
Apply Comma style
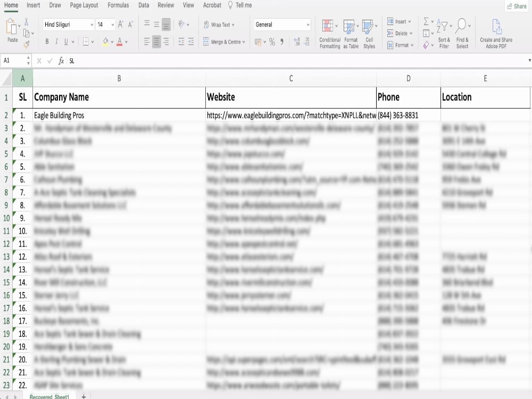pyautogui.click(x=282, y=41)
